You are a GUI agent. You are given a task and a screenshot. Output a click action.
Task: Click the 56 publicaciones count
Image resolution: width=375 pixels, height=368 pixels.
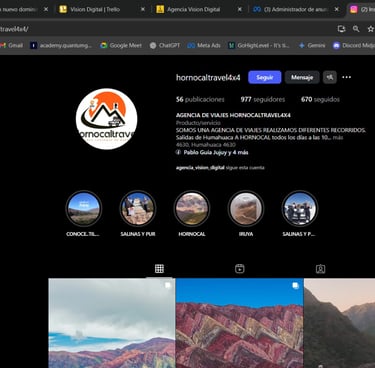200,99
